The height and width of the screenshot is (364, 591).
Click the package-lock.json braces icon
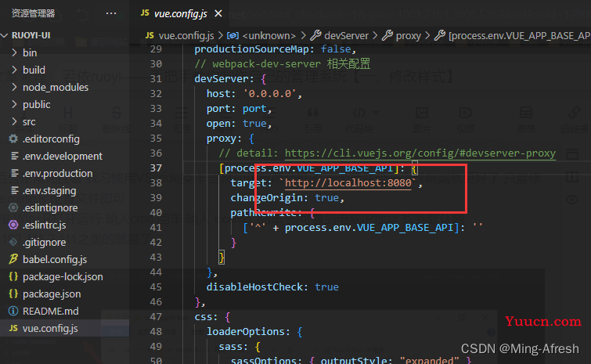(13, 276)
